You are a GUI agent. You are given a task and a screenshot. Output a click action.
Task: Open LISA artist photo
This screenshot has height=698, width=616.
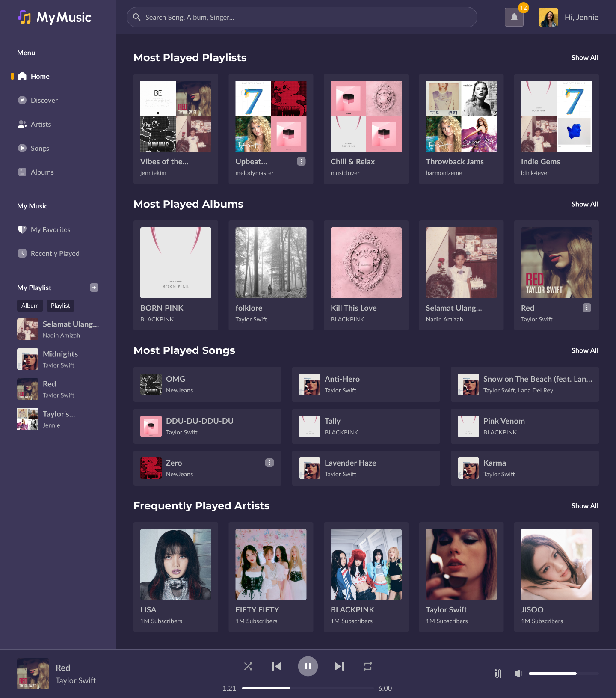point(176,564)
